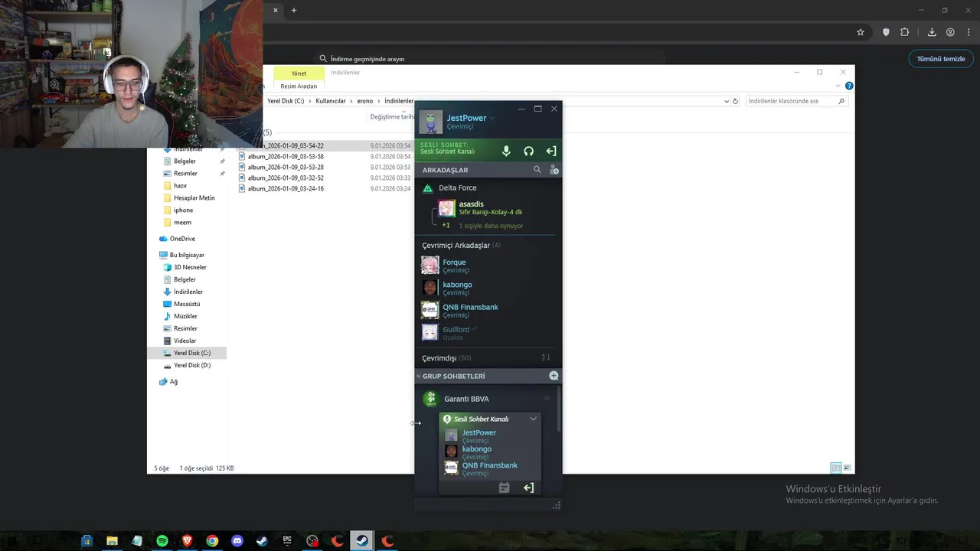Click the +1 more players indicator
Image resolution: width=980 pixels, height=551 pixels.
pyautogui.click(x=446, y=225)
